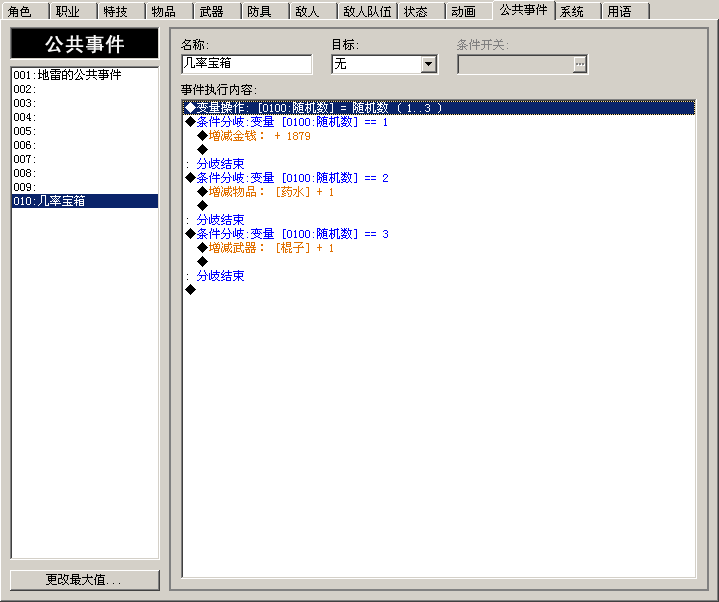The image size is (719, 602).
Task: Select 010:几率宝箱 in the list
Action: point(85,201)
